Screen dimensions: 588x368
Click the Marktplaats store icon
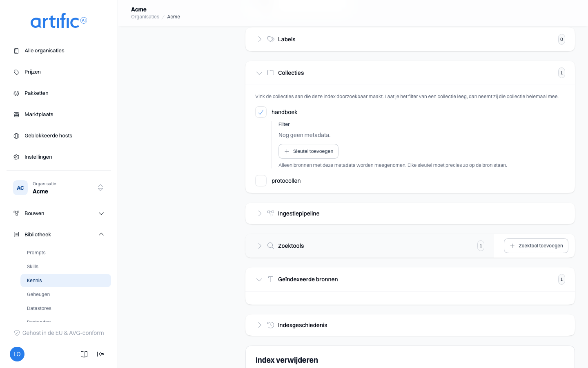[16, 114]
